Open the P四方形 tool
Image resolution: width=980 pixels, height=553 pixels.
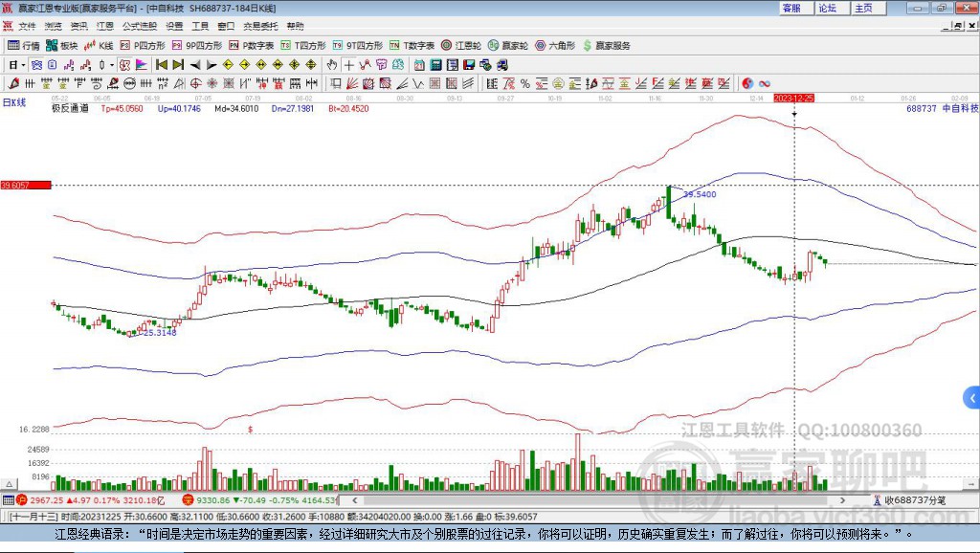pyautogui.click(x=143, y=46)
